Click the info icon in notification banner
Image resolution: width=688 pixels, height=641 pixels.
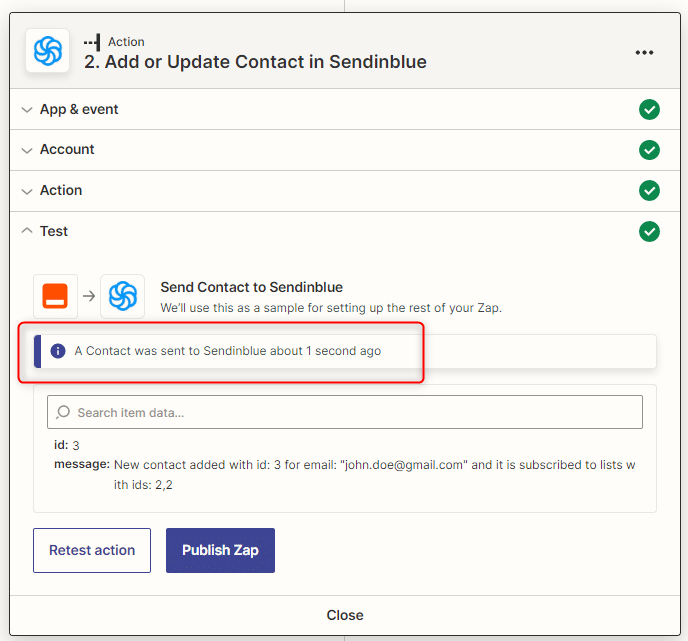pyautogui.click(x=58, y=351)
